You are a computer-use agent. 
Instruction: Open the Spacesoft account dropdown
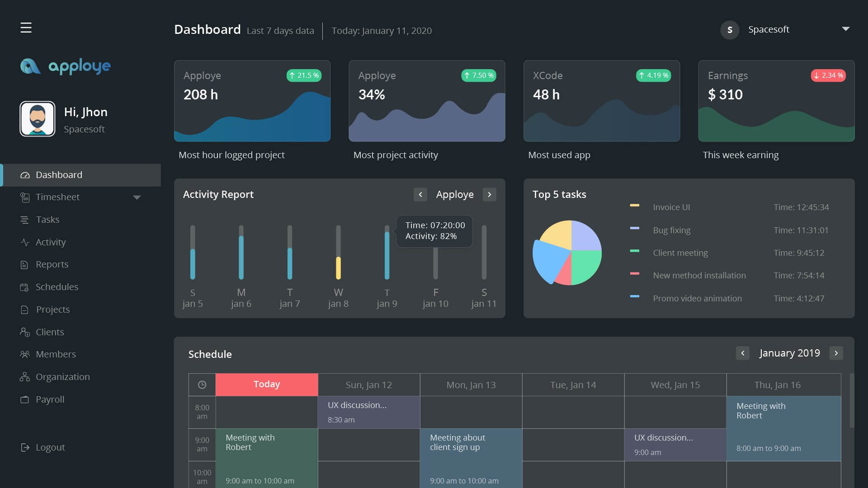pos(845,29)
